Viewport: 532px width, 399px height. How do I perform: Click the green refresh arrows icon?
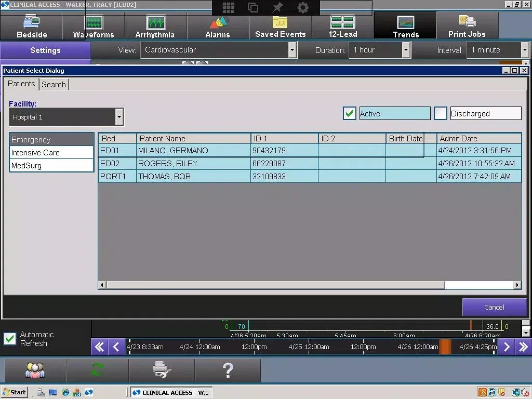pyautogui.click(x=97, y=370)
